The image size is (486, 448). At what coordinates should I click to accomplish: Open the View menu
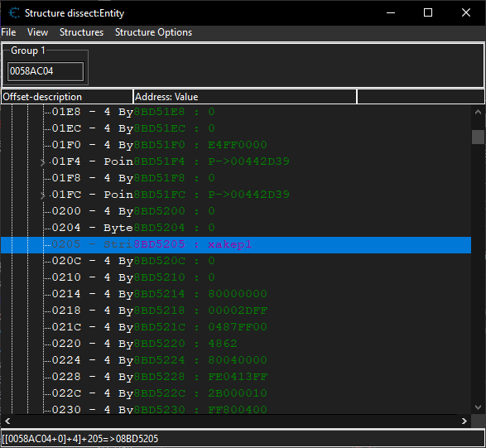tap(37, 32)
